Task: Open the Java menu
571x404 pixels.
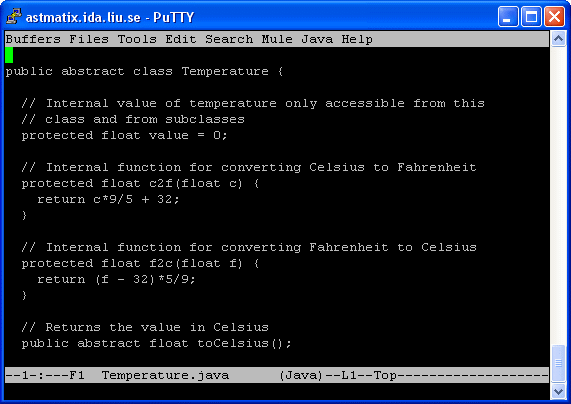Action: point(317,39)
